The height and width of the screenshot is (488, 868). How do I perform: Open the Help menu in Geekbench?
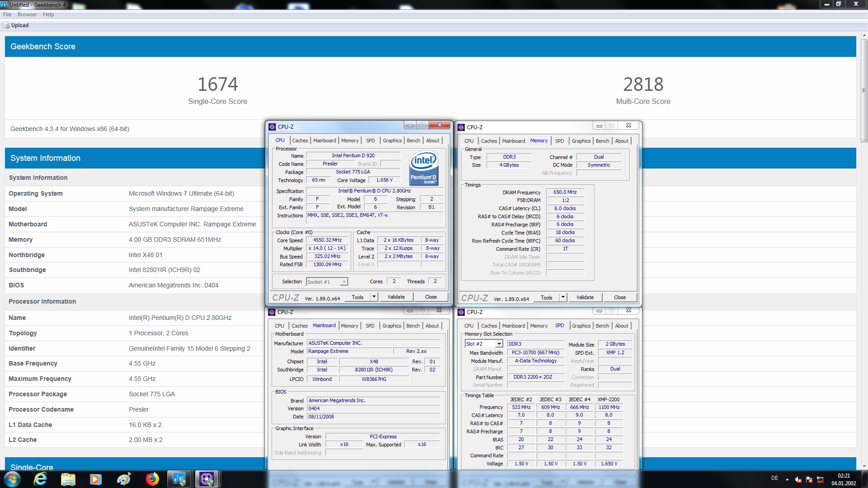pos(48,14)
